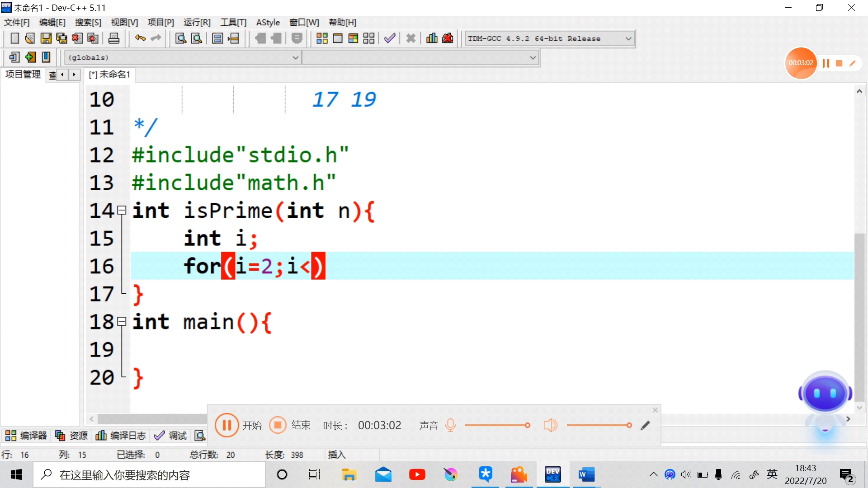The image size is (868, 488).
Task: Drag the volume slider control
Action: point(629,425)
